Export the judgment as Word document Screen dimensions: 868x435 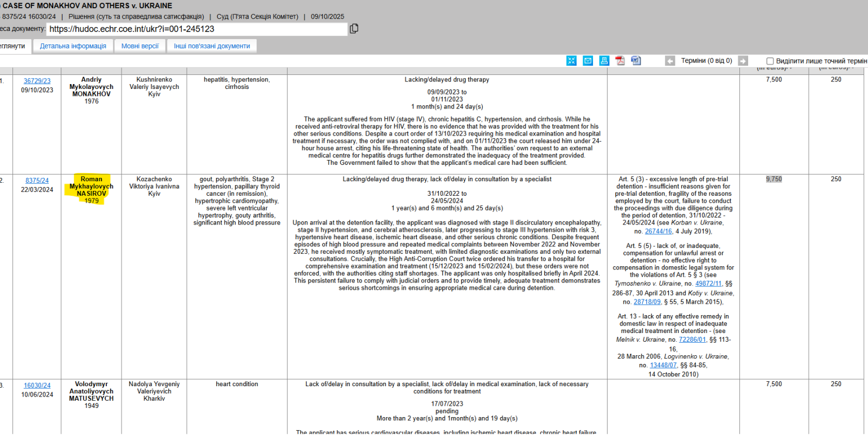(x=636, y=61)
